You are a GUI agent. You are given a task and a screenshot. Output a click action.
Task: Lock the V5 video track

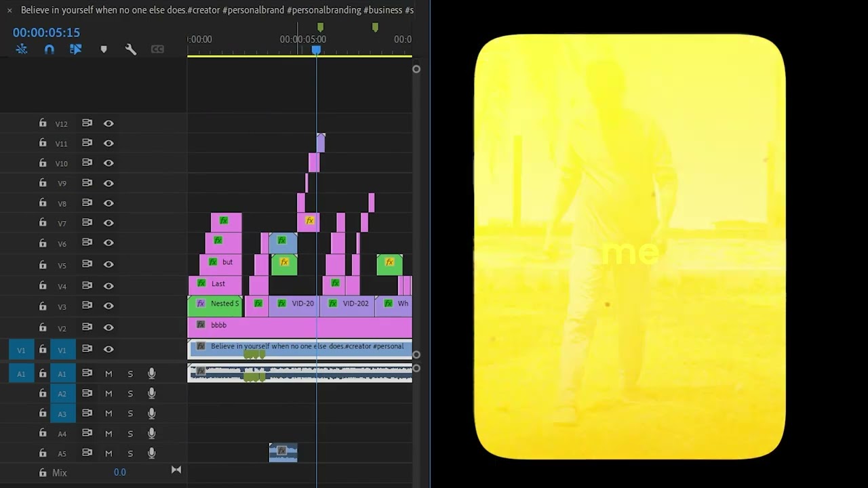[x=43, y=264]
